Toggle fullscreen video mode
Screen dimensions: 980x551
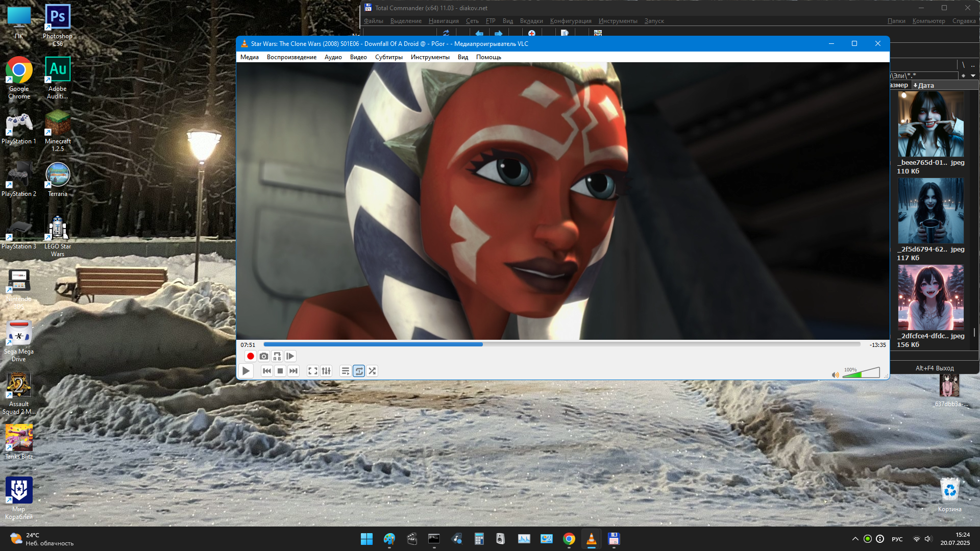pos(313,371)
